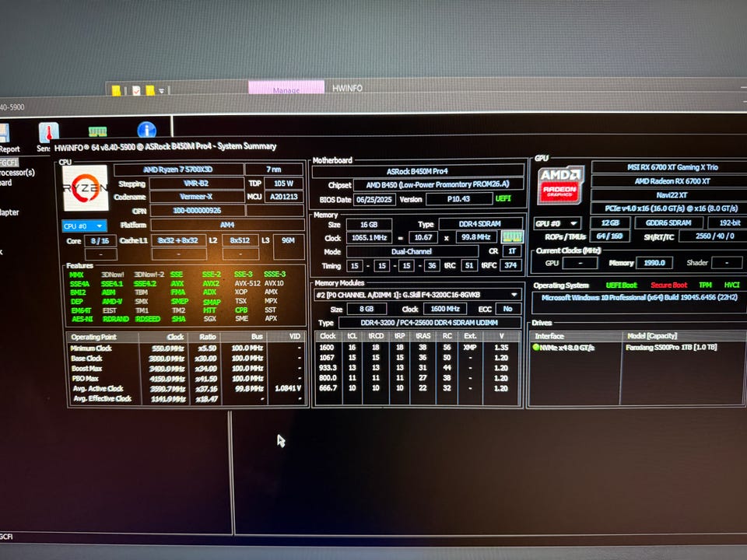Click the Model [Capacity] column header
Screen dimensions: 747x560
coord(684,336)
